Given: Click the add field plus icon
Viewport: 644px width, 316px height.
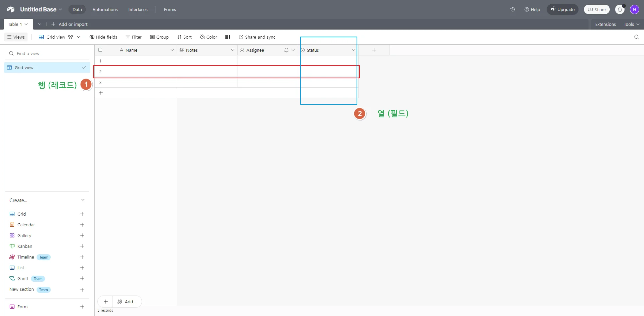Looking at the screenshot, I should [x=374, y=50].
